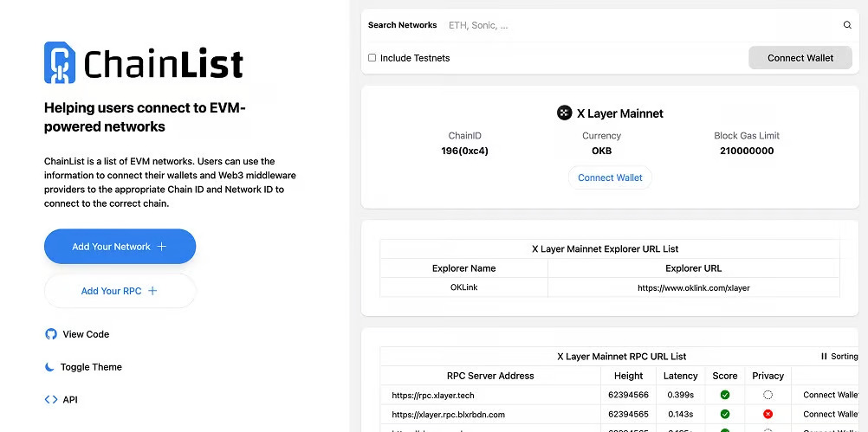
Task: Click the X Layer Mainnet title text
Action: click(x=620, y=113)
